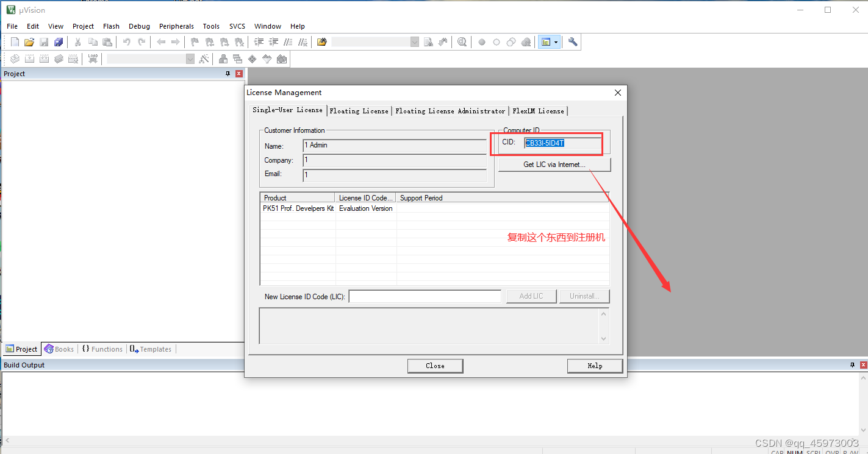Image resolution: width=868 pixels, height=454 pixels.
Task: Toggle bookmark flag icon
Action: [195, 42]
